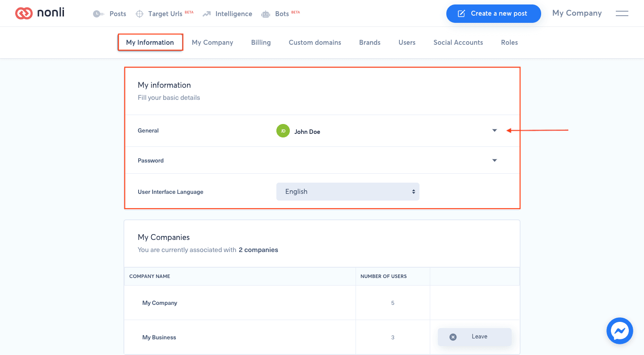Open the Posts clock icon

[x=98, y=14]
